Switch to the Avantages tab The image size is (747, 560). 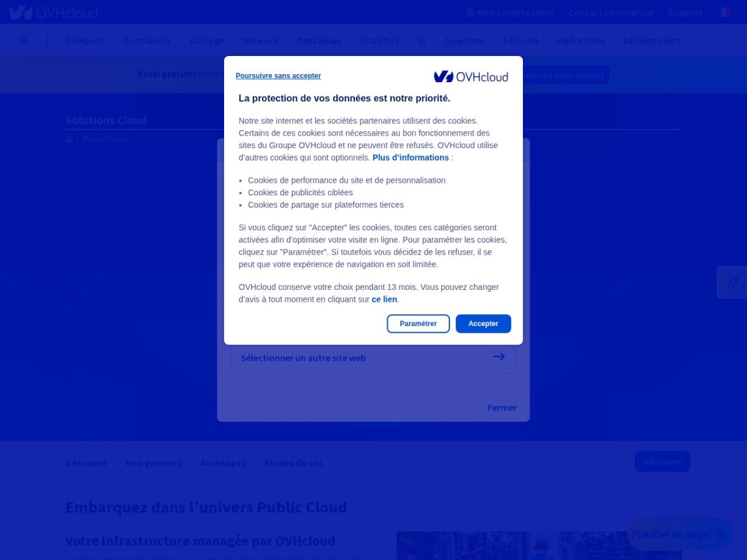[222, 463]
